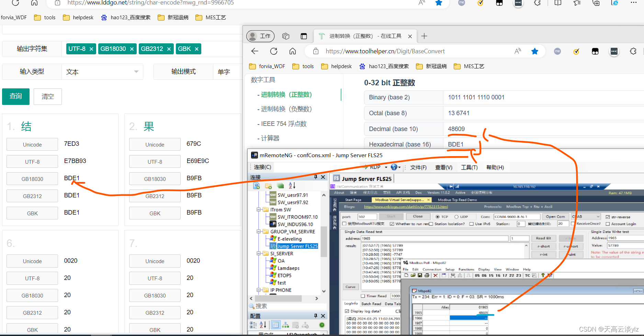Open the 输入类型 文本 dropdown
The width and height of the screenshot is (644, 336).
(102, 72)
